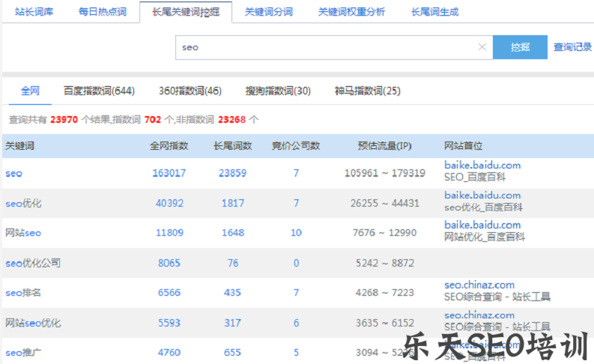This screenshot has height=364, width=594.
Task: Open the 长尾词生成 tab
Action: click(434, 12)
